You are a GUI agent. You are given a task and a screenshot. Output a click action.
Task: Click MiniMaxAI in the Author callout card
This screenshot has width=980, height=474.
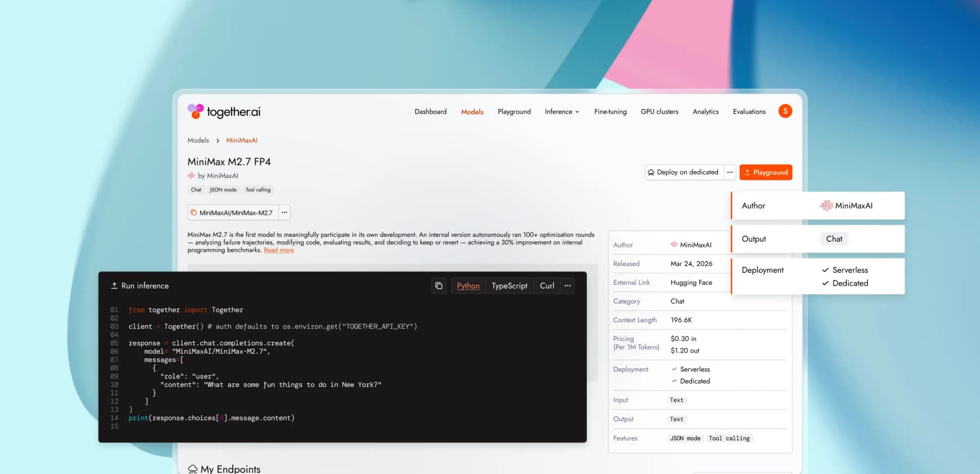pos(846,205)
